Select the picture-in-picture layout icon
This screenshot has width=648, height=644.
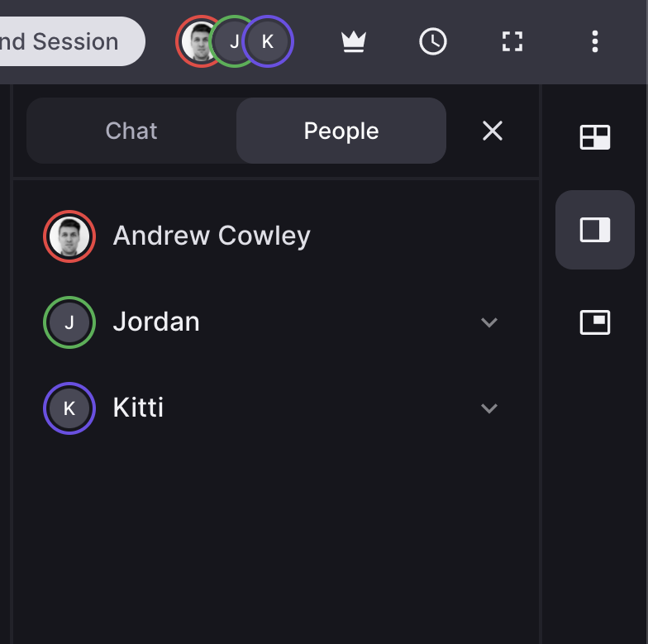(x=595, y=322)
